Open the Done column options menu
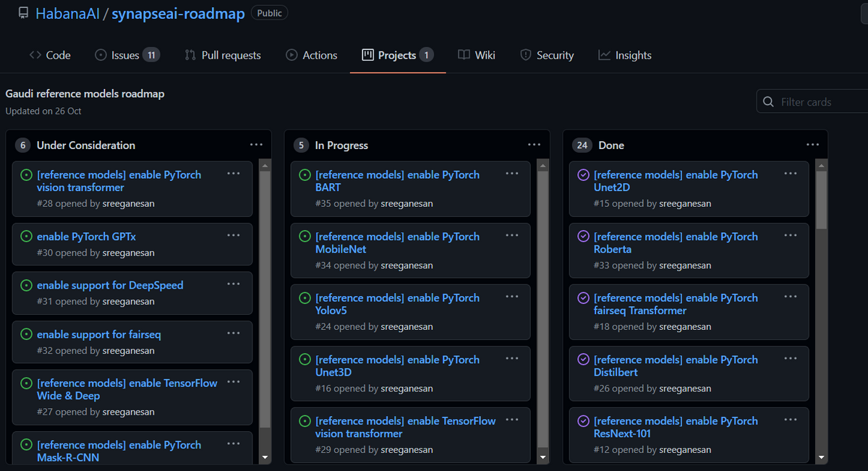Viewport: 868px width, 471px height. (x=812, y=145)
